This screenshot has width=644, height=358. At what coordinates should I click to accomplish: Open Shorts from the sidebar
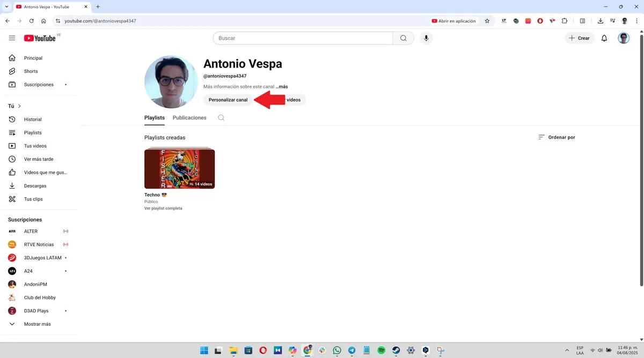[x=31, y=71]
